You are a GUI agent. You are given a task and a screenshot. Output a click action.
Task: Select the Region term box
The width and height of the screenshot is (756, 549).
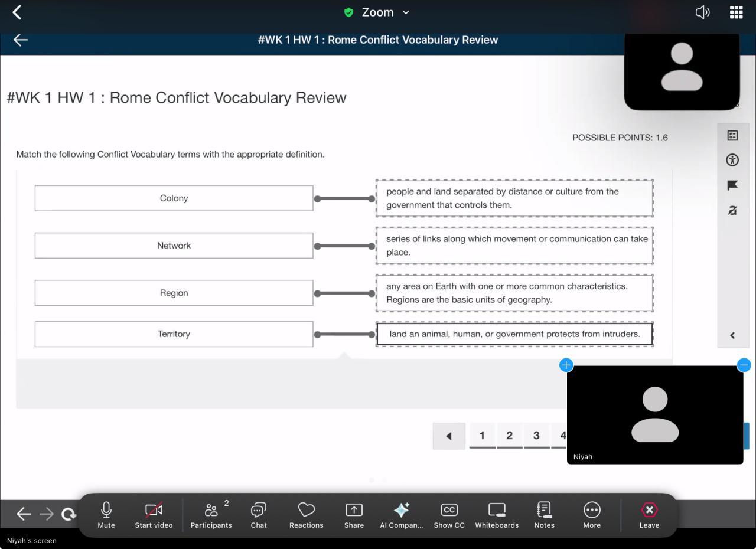pos(174,293)
